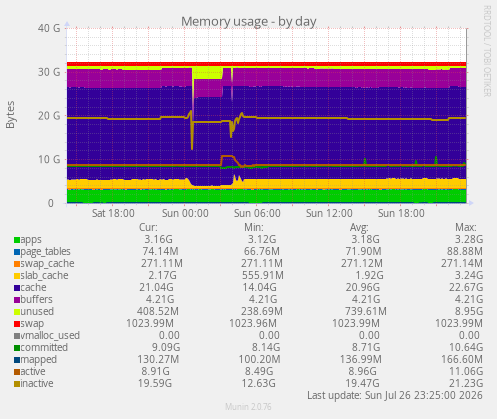Click the gray vmalloc_used legend swatch

pyautogui.click(x=17, y=336)
